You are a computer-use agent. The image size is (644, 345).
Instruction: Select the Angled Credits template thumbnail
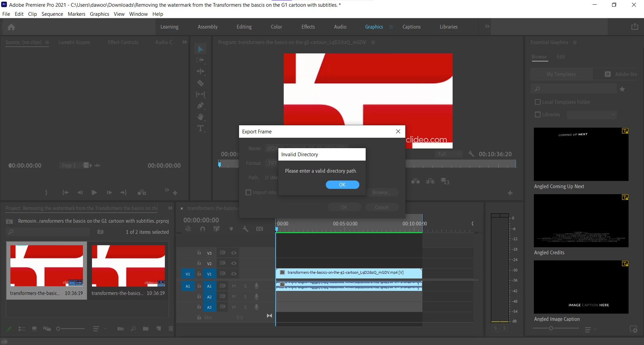[581, 221]
